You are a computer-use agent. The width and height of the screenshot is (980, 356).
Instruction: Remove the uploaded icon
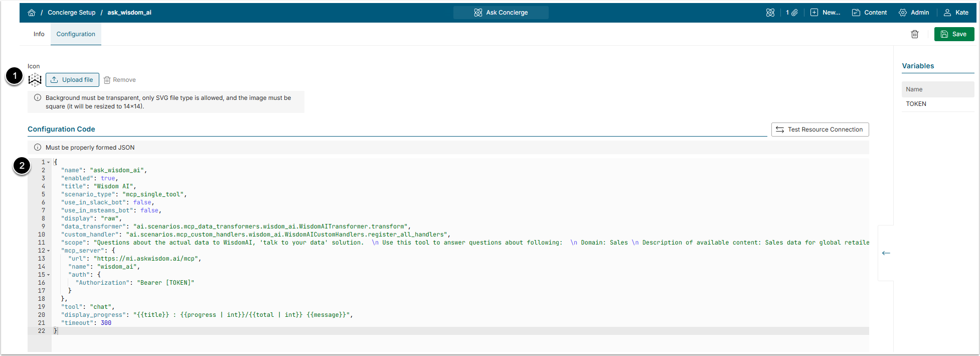tap(120, 80)
